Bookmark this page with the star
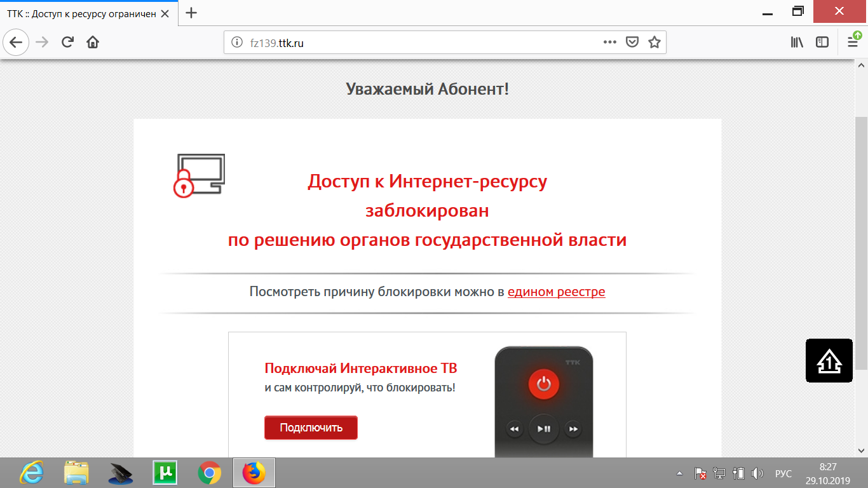Image resolution: width=868 pixels, height=488 pixels. click(x=654, y=43)
